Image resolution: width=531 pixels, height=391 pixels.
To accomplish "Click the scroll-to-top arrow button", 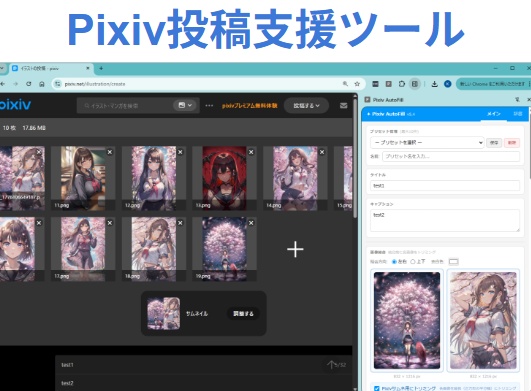I will [x=332, y=364].
